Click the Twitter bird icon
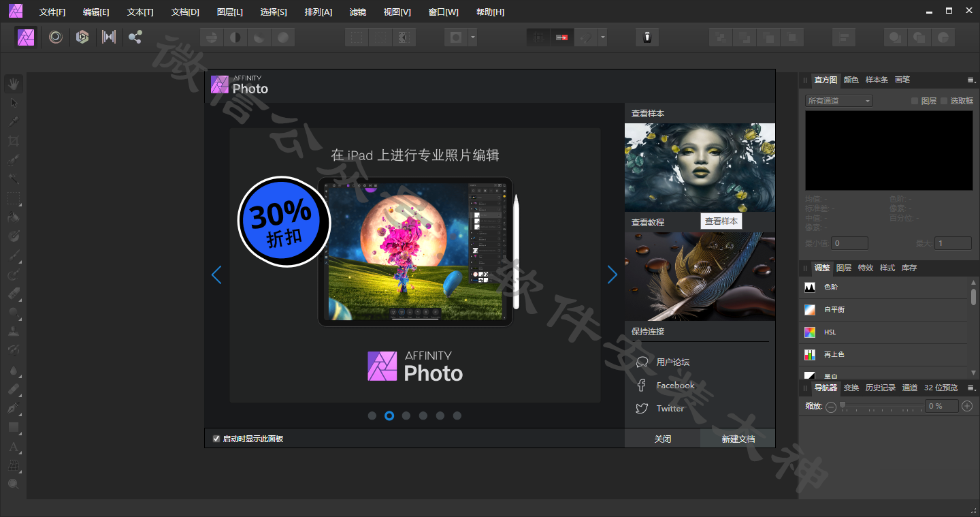The width and height of the screenshot is (980, 517). (642, 409)
